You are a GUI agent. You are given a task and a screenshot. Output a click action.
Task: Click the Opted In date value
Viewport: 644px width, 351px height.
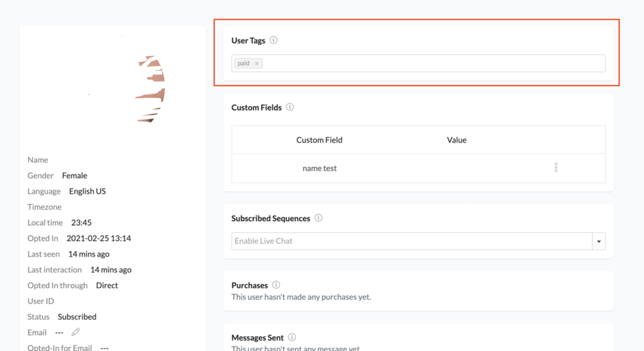[x=99, y=238]
